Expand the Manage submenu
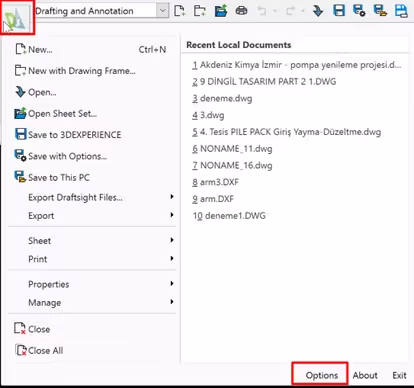 tap(92, 302)
